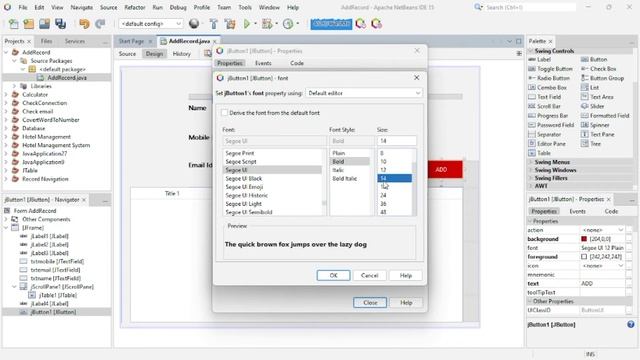Click the browser globe toolbar icon
Image resolution: width=640 pixels, height=360 pixels.
(194, 24)
